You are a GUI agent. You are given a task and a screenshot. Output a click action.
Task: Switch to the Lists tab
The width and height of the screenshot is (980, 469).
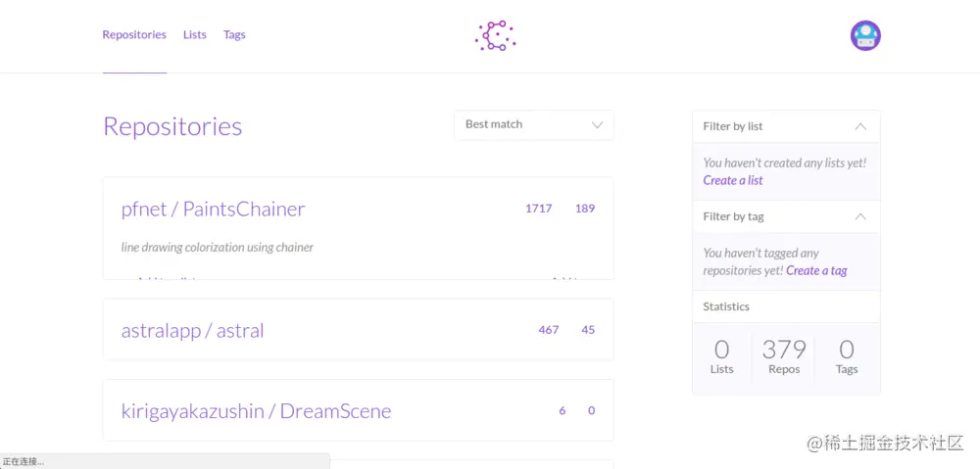(x=194, y=35)
